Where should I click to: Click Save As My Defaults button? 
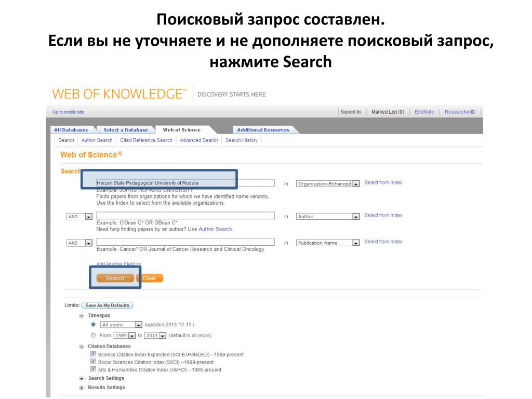(x=107, y=305)
